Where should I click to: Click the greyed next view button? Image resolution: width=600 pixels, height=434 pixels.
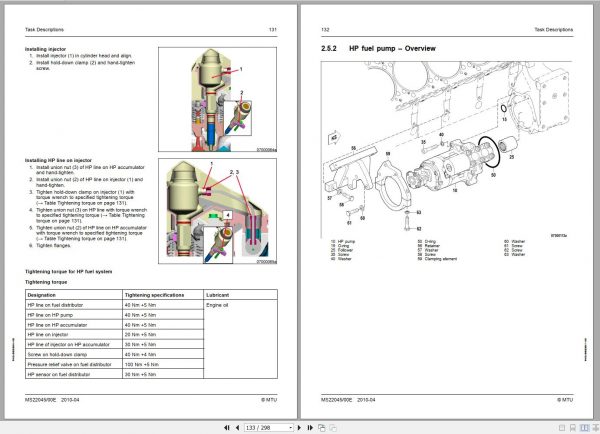333,427
